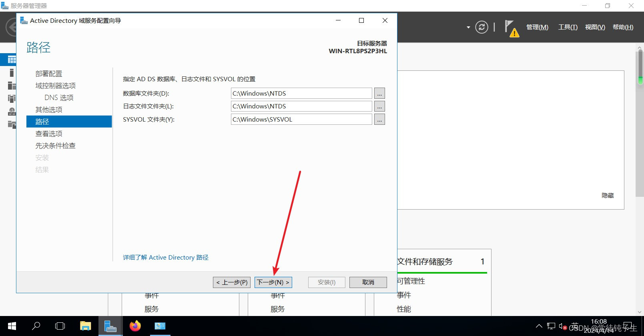Open dropdown arrow beside refresh icon

pos(468,28)
